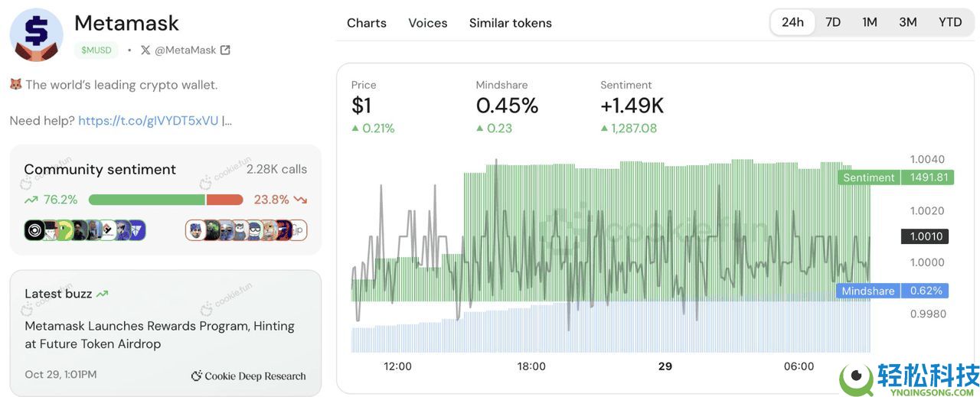The height and width of the screenshot is (397, 980).
Task: Select the Mindshare 0.45% value
Action: [507, 106]
